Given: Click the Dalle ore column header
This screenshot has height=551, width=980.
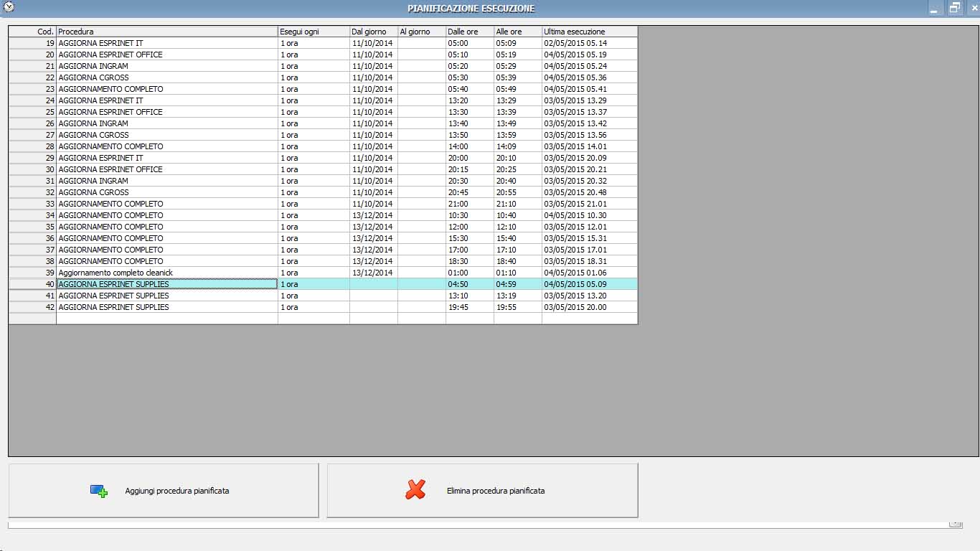Looking at the screenshot, I should tap(470, 32).
